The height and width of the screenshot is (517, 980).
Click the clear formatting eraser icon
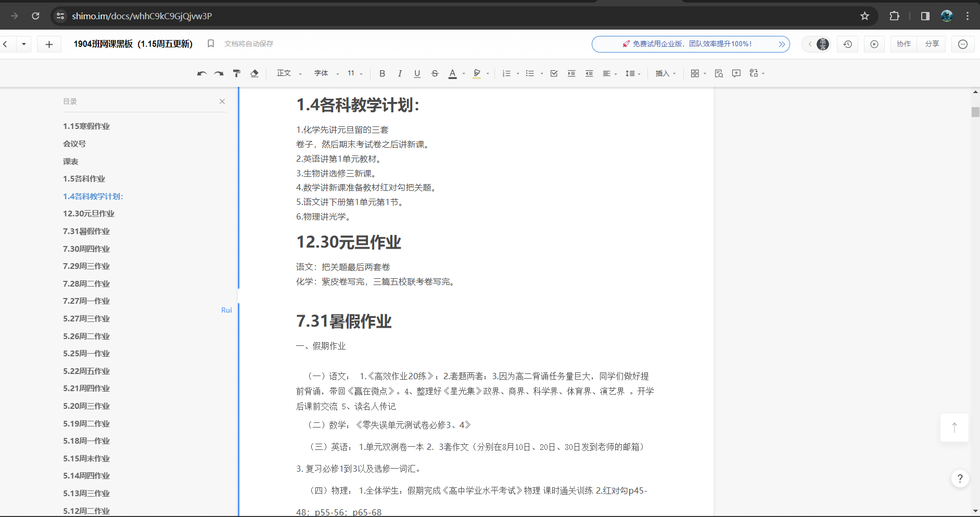click(254, 73)
